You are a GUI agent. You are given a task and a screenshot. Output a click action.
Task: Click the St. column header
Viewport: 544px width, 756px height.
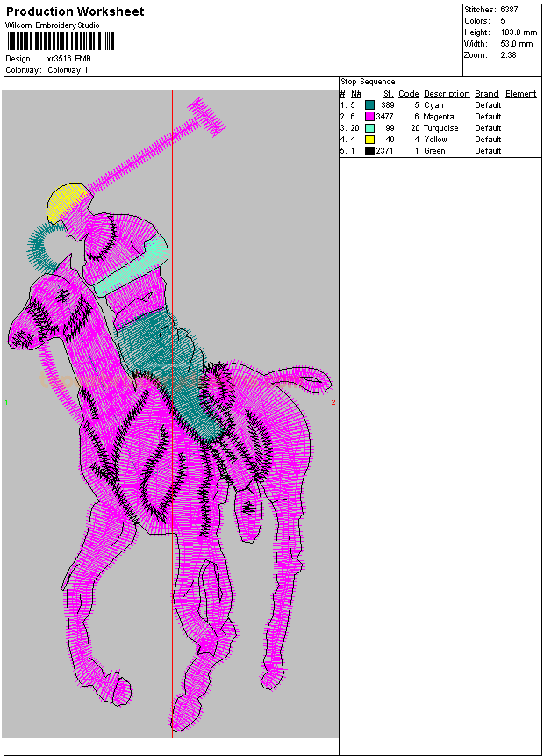point(389,94)
